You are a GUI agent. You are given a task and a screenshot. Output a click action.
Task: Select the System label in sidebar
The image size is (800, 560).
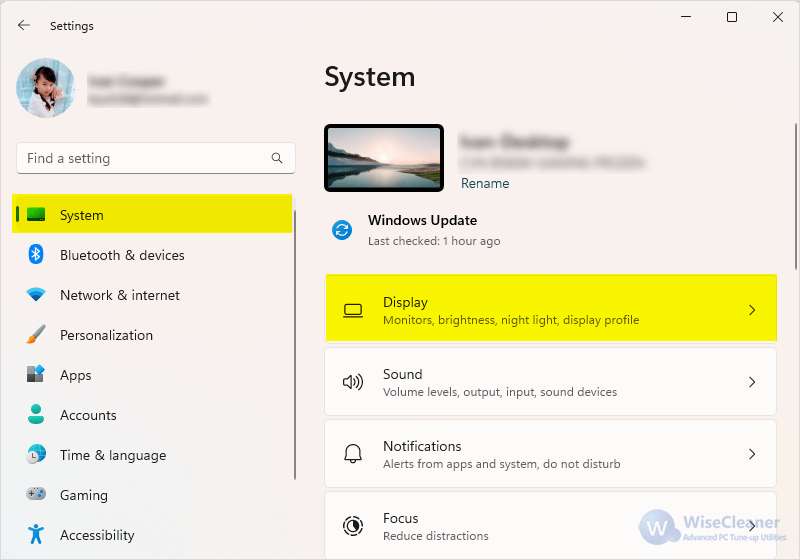pos(82,215)
